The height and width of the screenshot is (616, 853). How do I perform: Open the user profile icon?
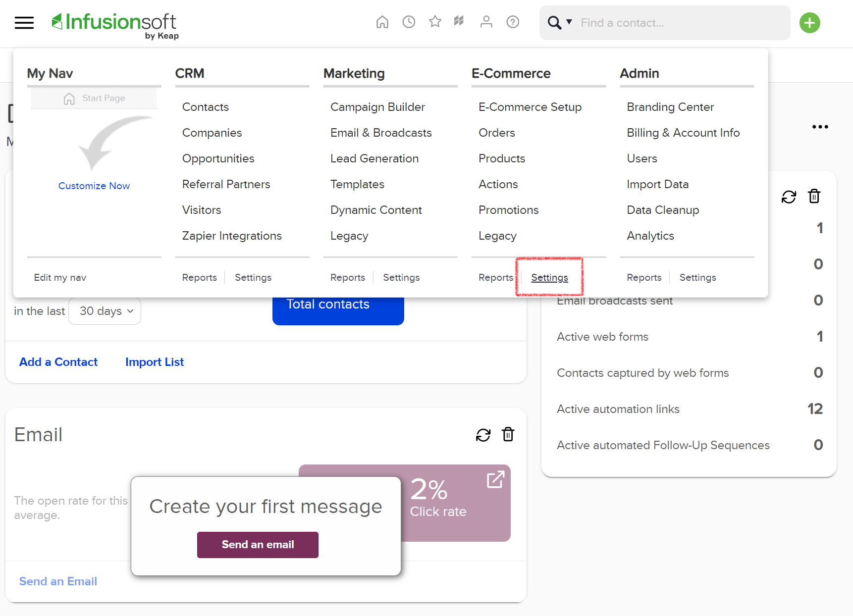tap(486, 22)
